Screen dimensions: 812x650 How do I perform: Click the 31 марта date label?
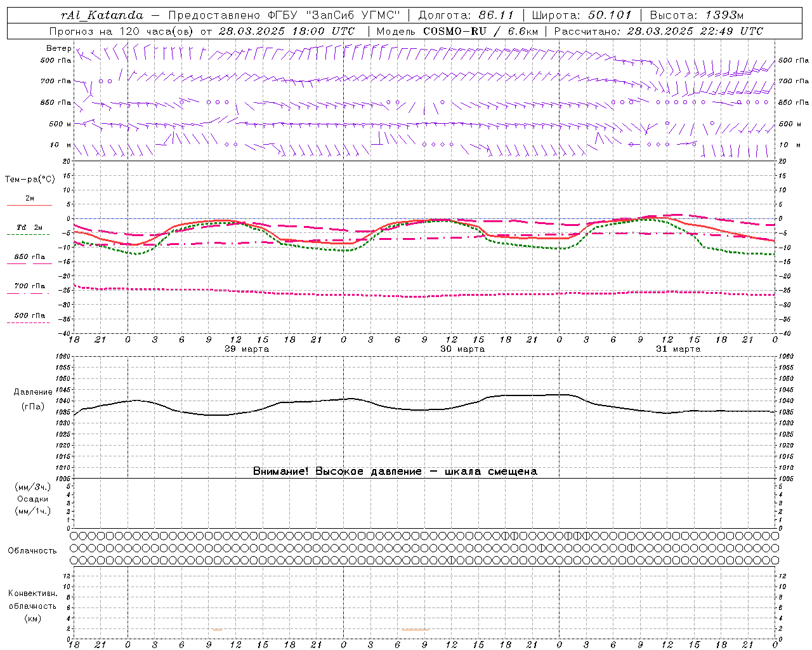coord(678,349)
